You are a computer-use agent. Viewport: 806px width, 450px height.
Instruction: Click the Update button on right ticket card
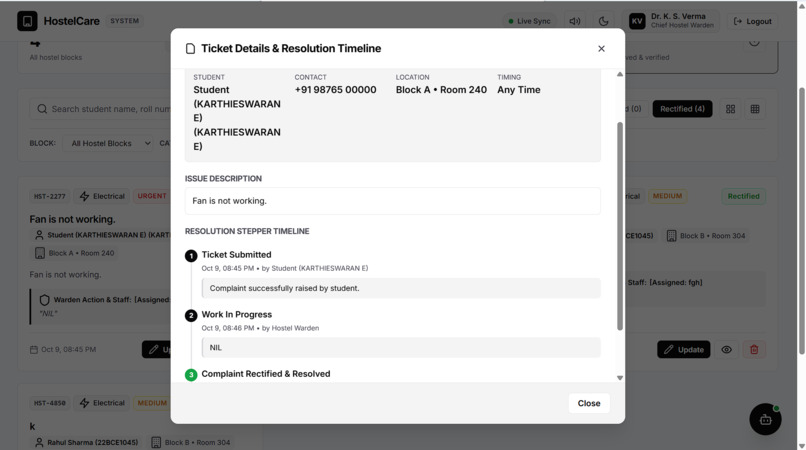684,349
